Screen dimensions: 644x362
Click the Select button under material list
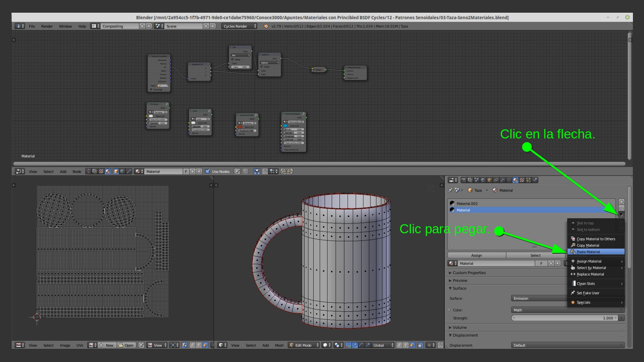pos(535,255)
